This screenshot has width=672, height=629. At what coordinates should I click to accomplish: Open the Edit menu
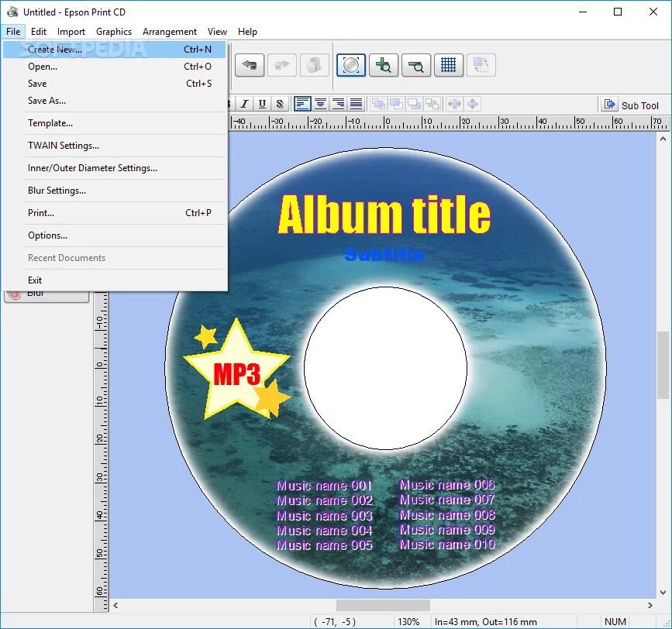[39, 32]
